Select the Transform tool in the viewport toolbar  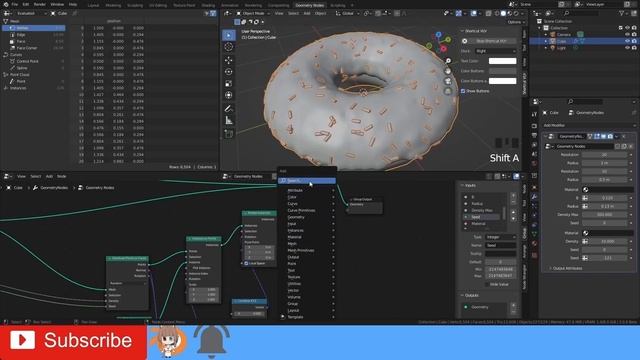[229, 95]
